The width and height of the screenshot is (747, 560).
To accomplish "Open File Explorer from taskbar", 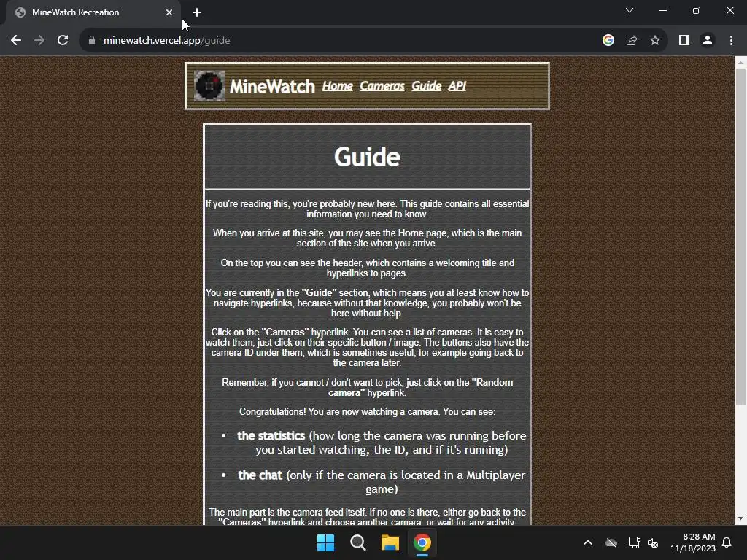I will tap(390, 542).
